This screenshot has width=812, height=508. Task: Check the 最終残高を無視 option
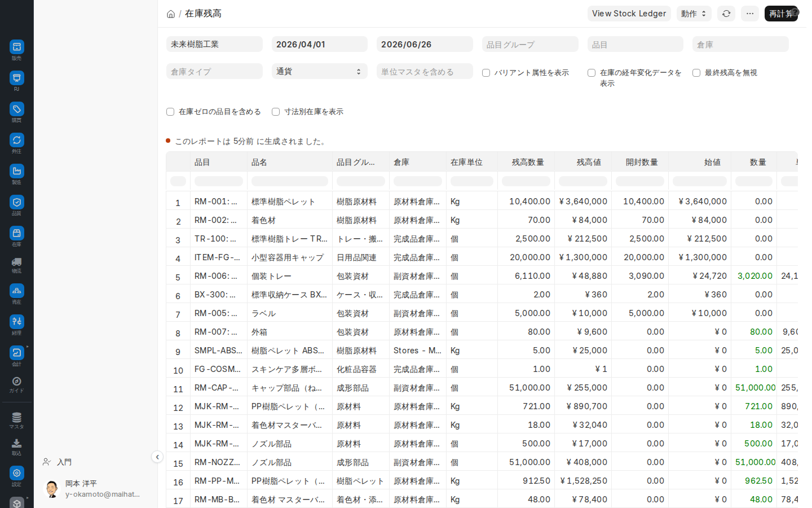tap(696, 73)
